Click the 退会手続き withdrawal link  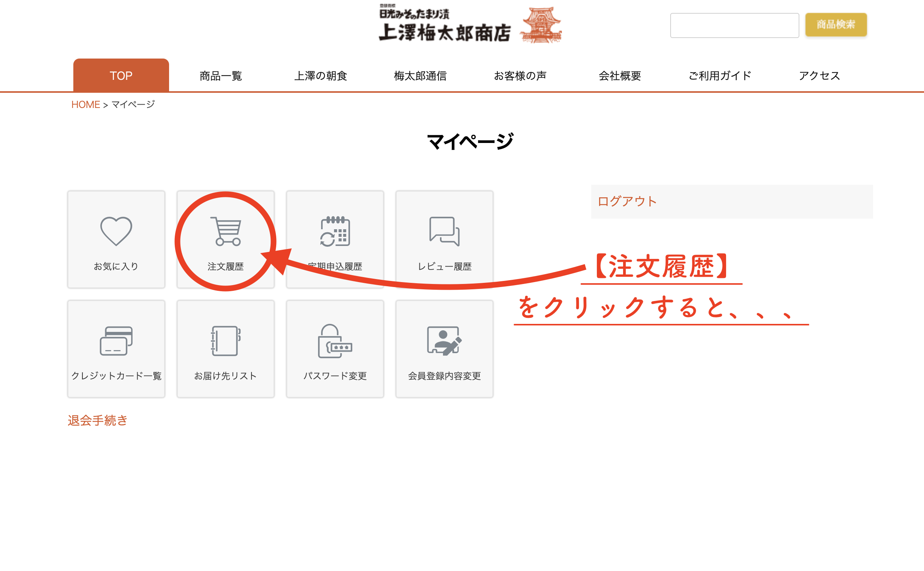click(98, 420)
